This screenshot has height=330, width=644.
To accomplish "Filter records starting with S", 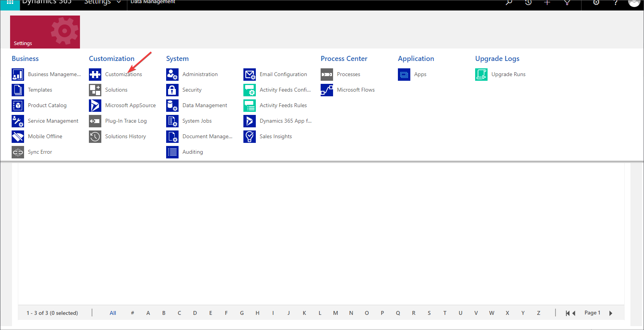I will tap(429, 313).
